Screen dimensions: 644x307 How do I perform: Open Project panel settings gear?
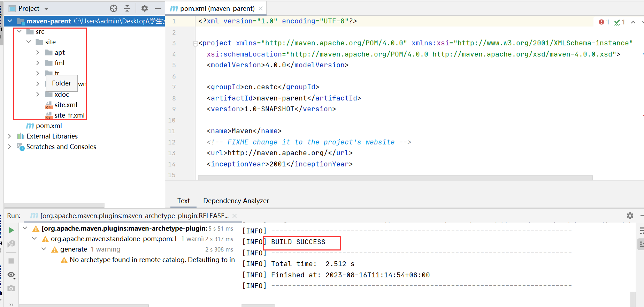click(x=145, y=8)
